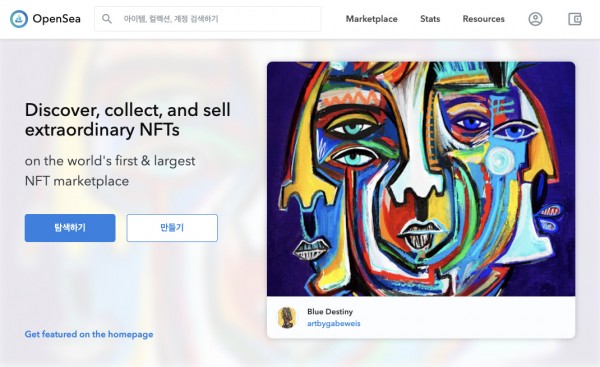Open the Marketplace menu
The width and height of the screenshot is (600, 367).
[372, 19]
